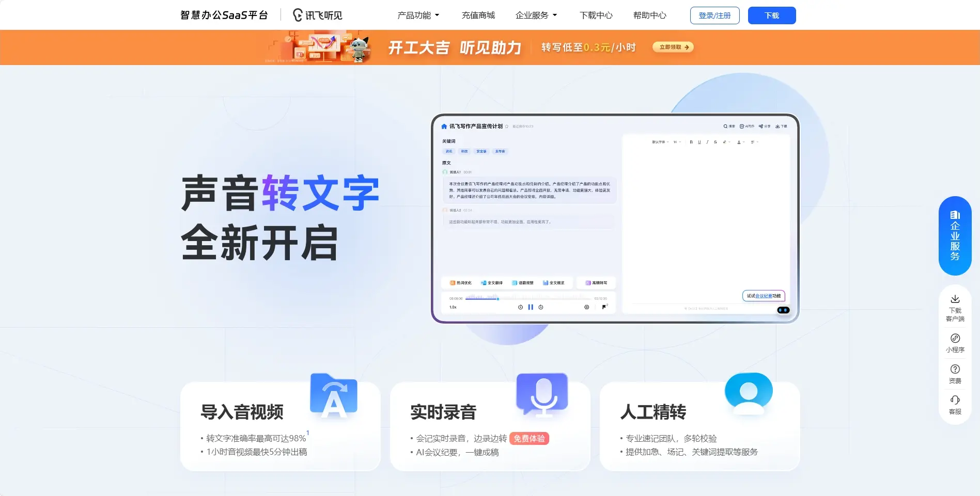Click the 1.0x playback speed control
This screenshot has height=496, width=980.
tap(453, 307)
